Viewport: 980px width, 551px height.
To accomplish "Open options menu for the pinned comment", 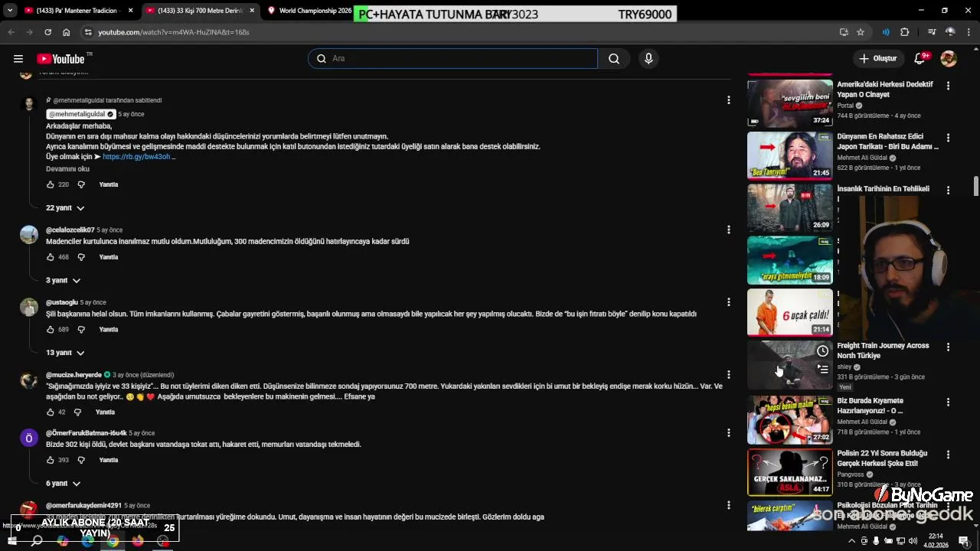I will (728, 99).
